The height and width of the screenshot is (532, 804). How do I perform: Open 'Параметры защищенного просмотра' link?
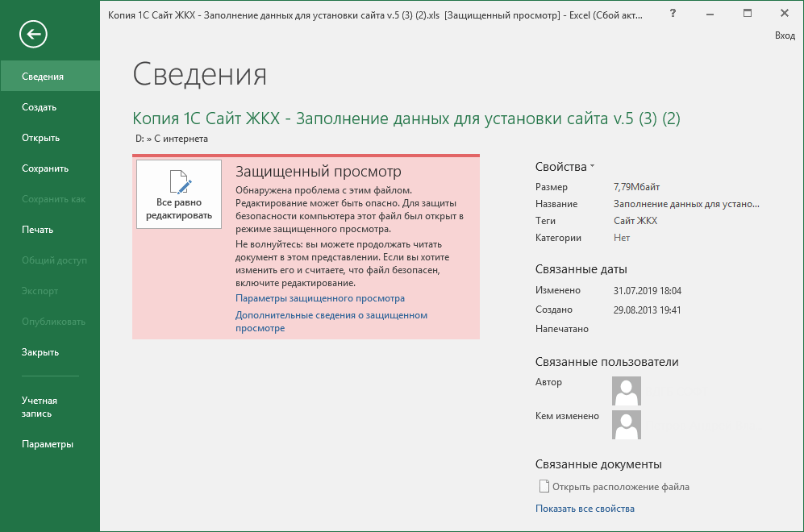tap(320, 298)
